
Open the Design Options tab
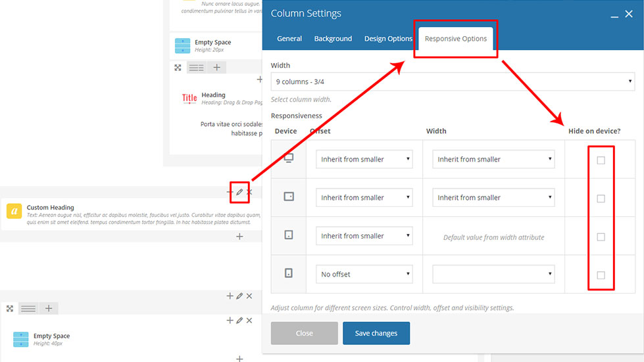point(388,39)
